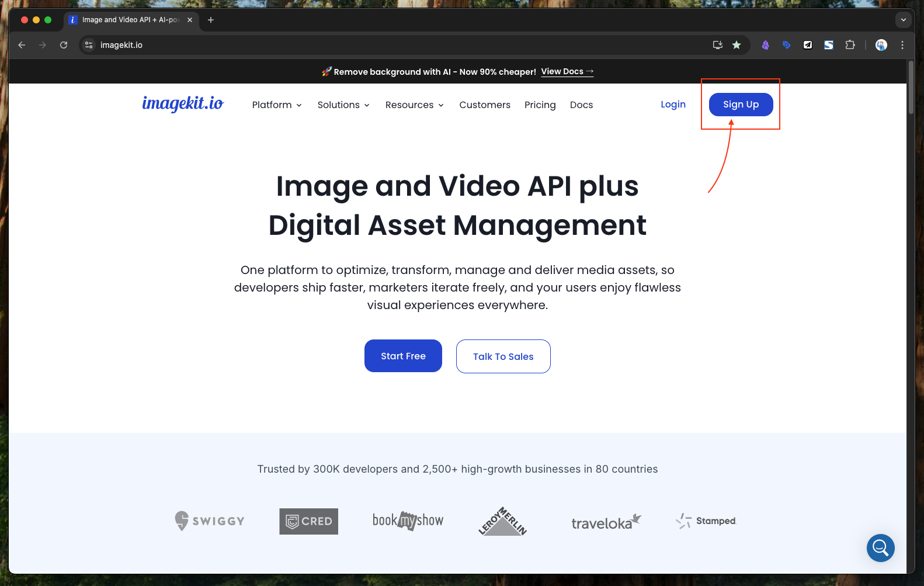The image size is (924, 586).
Task: Open the Chrome three-dot menu
Action: click(902, 45)
